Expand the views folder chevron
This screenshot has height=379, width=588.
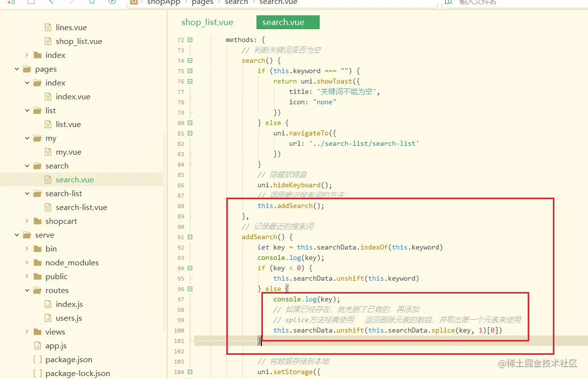pyautogui.click(x=27, y=332)
